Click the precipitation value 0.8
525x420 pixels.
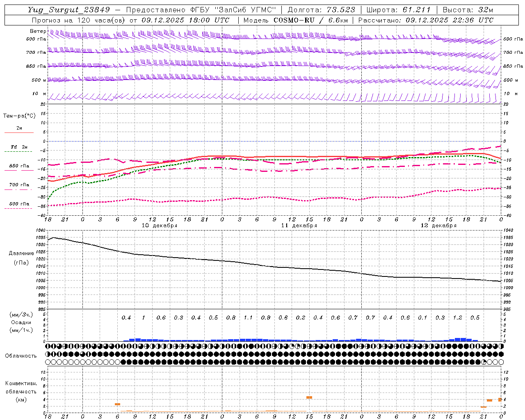[231, 318]
